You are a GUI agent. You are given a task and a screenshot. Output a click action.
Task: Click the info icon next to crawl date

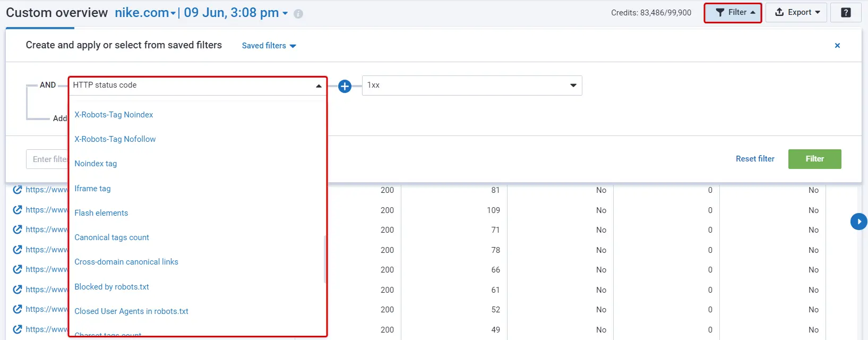coord(298,14)
